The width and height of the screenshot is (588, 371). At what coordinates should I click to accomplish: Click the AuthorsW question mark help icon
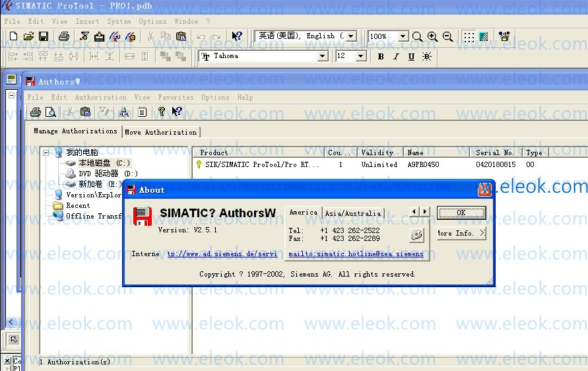162,112
